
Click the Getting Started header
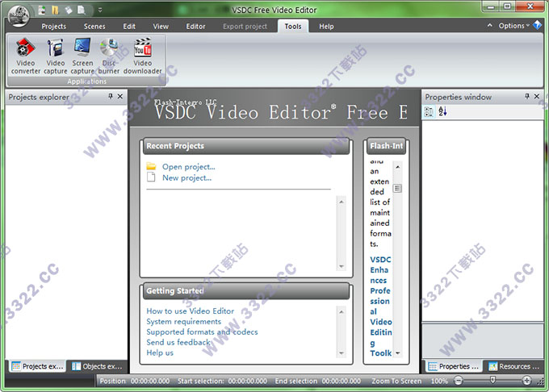pyautogui.click(x=246, y=291)
